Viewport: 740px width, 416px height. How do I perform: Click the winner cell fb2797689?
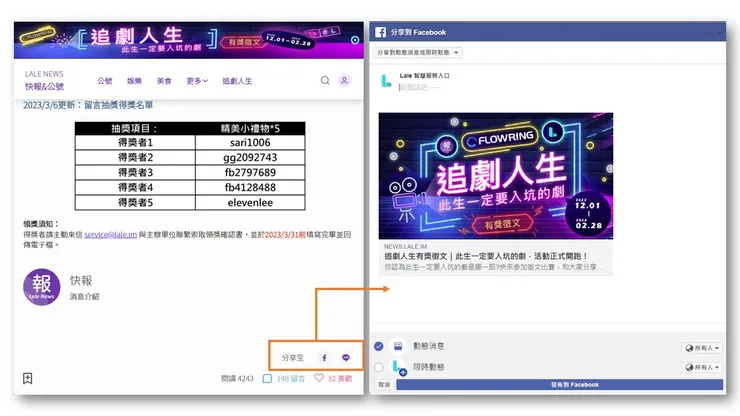pyautogui.click(x=250, y=172)
